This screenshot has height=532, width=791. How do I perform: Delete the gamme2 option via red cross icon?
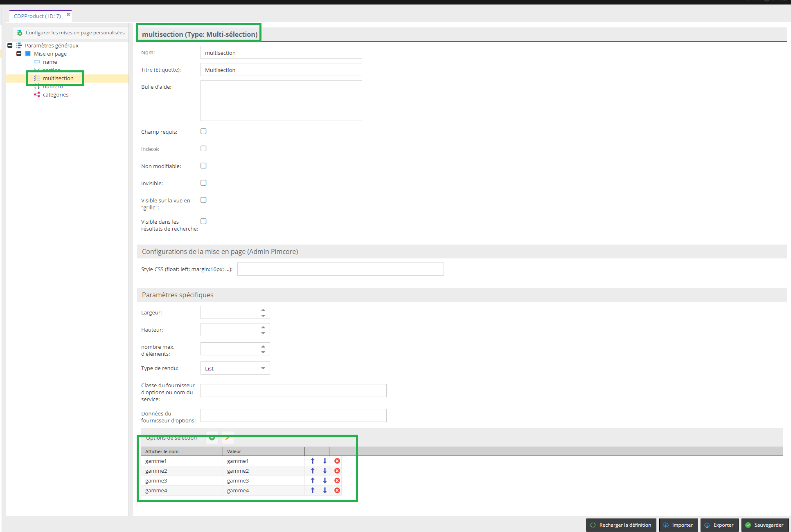click(337, 471)
